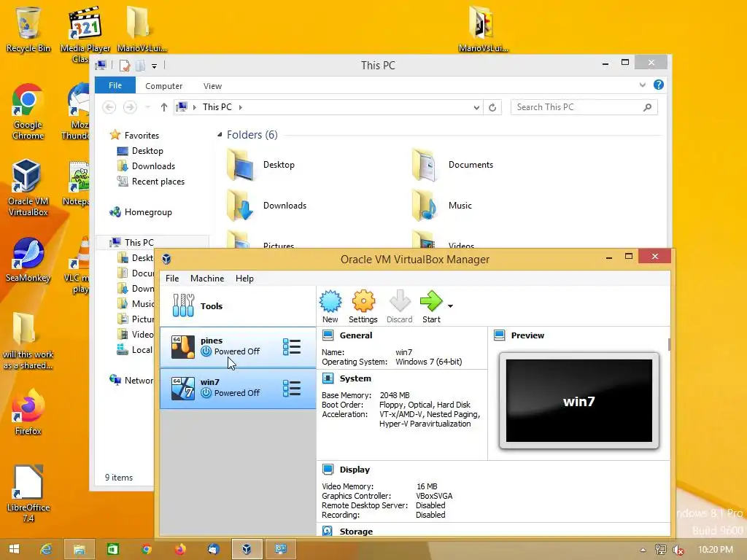Click the General section header
This screenshot has height=560, width=747.
click(355, 335)
